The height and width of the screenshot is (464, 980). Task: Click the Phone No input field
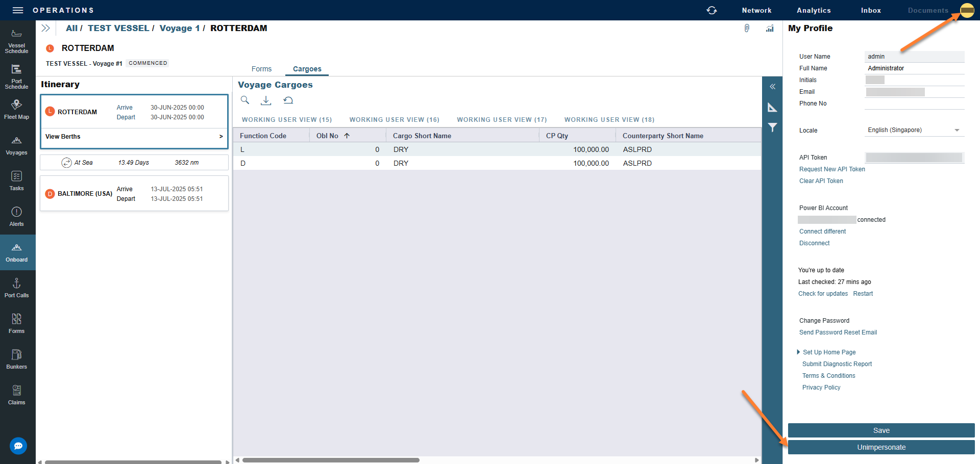pos(914,104)
